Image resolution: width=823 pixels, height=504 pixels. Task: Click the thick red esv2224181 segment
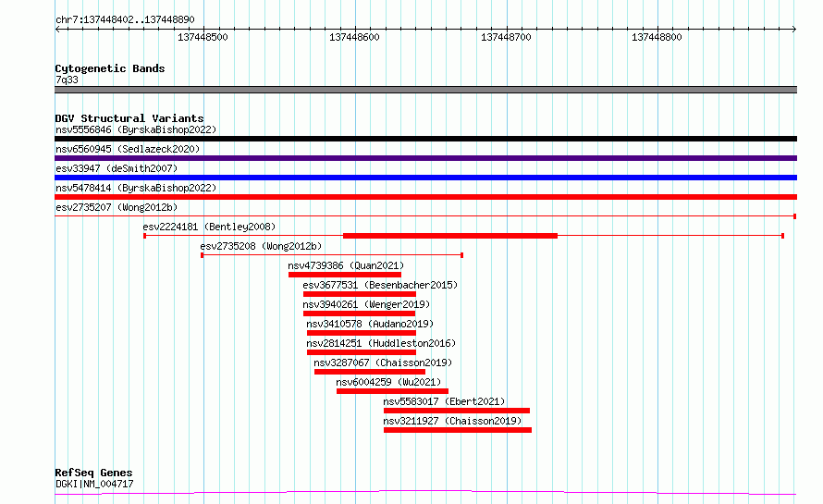(450, 236)
